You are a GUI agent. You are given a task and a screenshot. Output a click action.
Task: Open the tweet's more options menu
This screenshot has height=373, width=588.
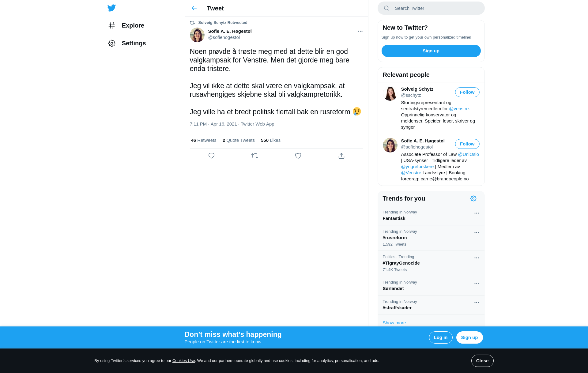tap(360, 31)
